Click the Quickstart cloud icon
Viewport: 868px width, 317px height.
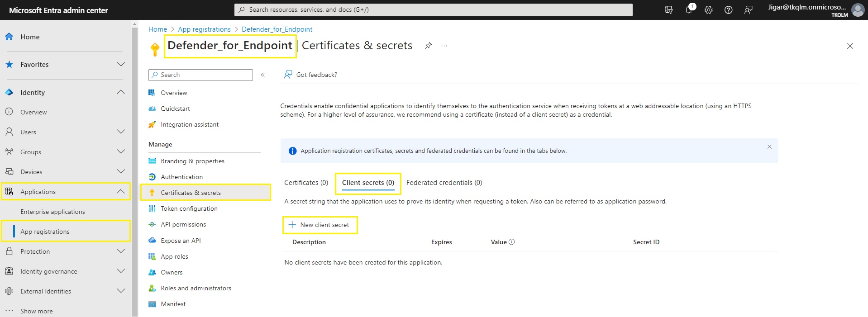152,109
